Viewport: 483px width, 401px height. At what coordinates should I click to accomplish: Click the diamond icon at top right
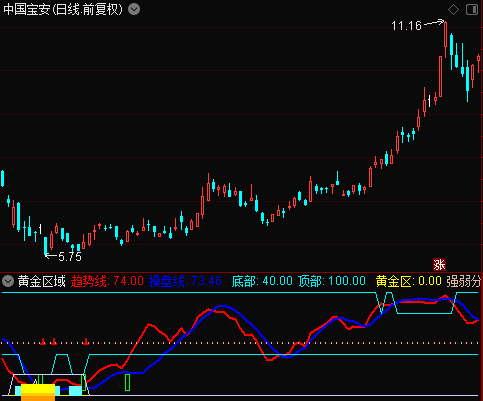[x=453, y=9]
